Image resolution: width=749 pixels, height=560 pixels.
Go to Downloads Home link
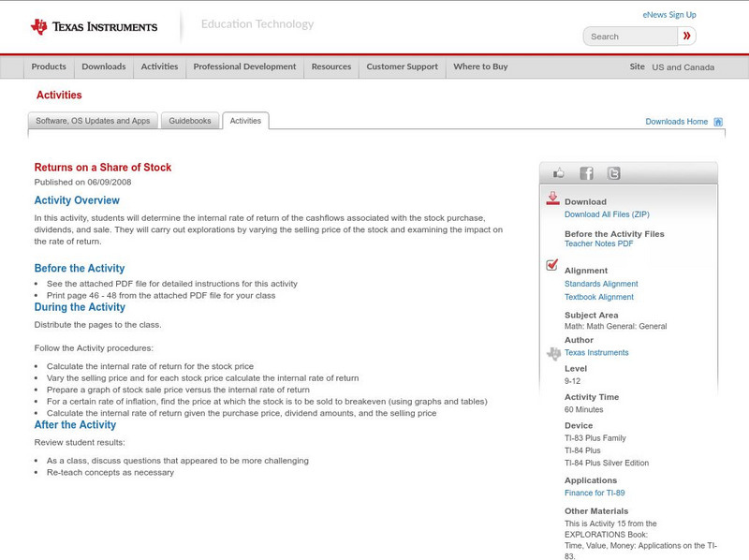(x=676, y=122)
